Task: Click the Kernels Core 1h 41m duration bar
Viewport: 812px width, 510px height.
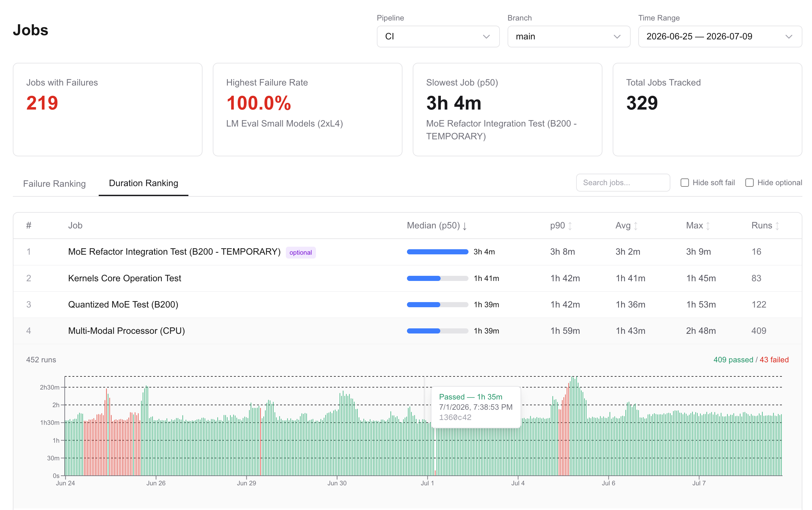Action: [x=437, y=278]
